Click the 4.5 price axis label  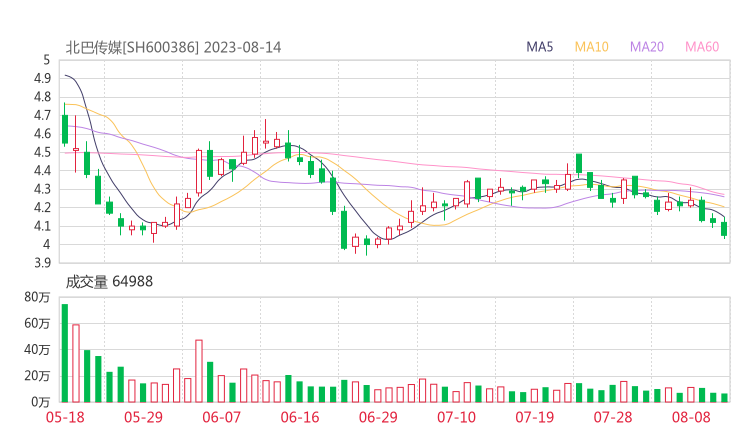pyautogui.click(x=42, y=152)
